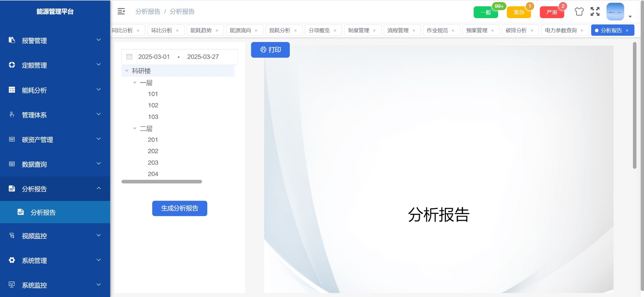Collapse the sidebar with the hamburger icon
644x297 pixels.
click(121, 11)
